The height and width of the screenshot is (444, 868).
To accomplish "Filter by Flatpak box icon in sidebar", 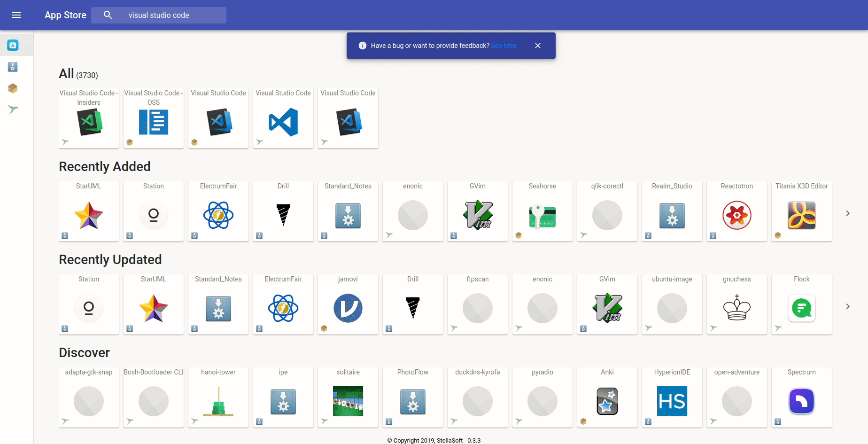I will [x=13, y=88].
